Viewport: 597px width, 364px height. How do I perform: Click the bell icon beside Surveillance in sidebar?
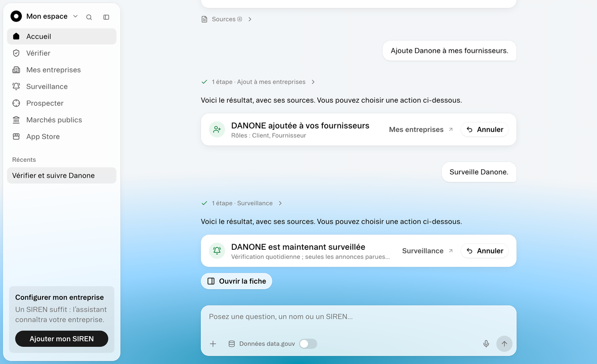point(16,87)
